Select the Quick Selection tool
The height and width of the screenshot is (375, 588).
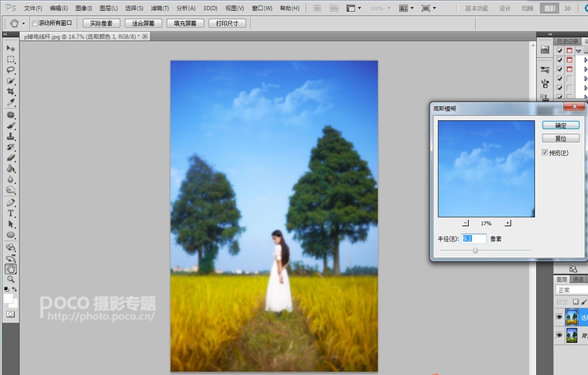[x=10, y=81]
